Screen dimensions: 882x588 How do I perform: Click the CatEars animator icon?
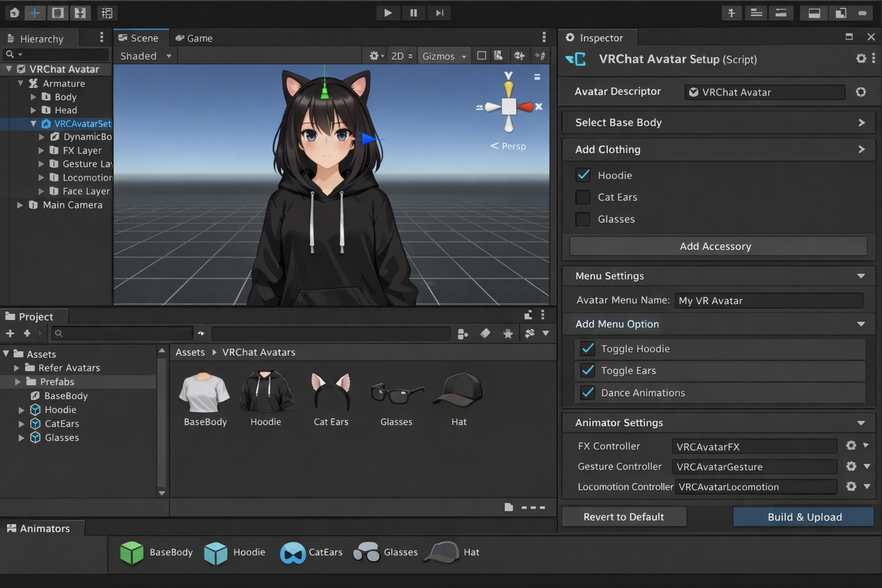(293, 552)
